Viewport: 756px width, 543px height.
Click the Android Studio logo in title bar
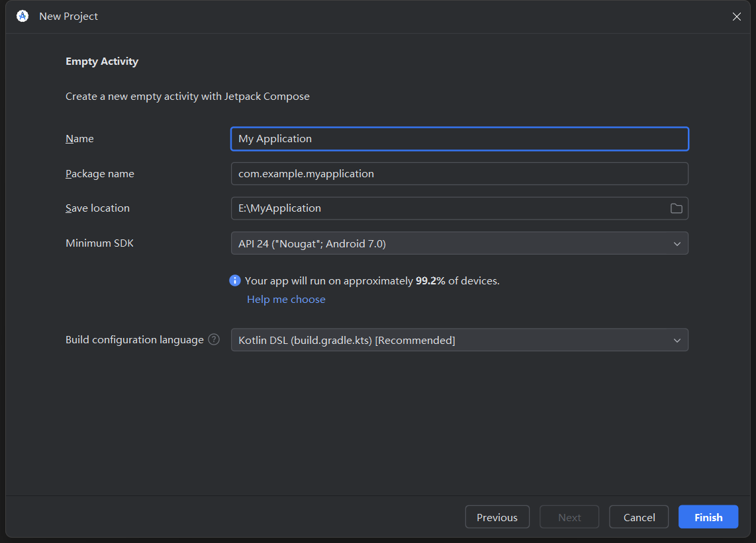[23, 17]
